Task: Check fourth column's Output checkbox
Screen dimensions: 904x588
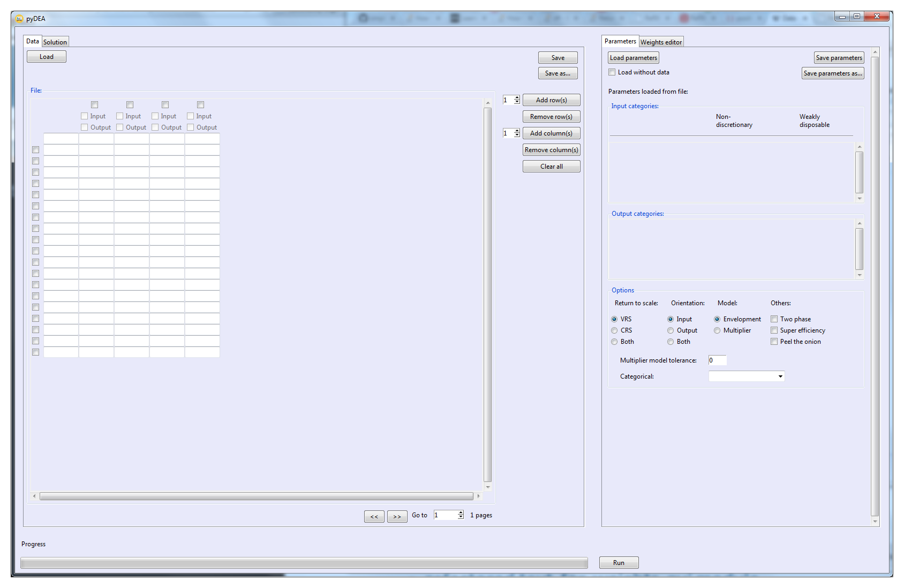Action: point(190,127)
